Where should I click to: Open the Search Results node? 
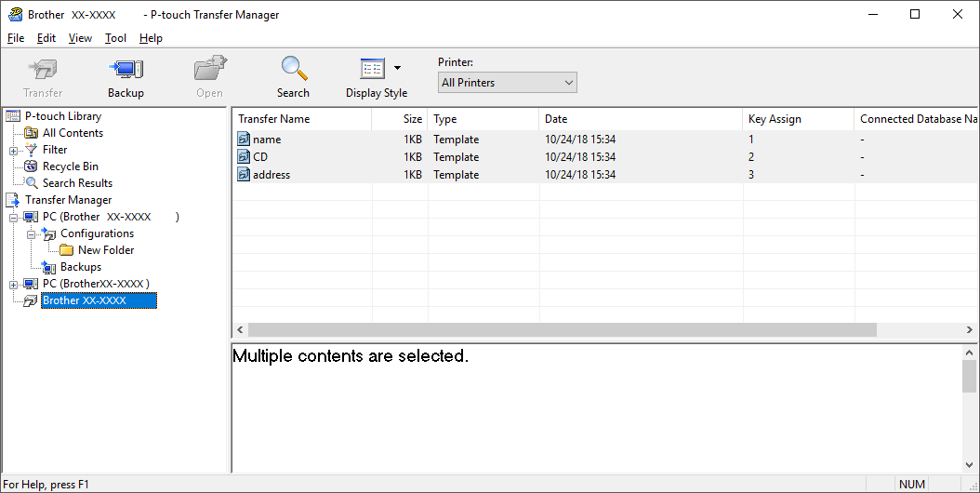[77, 183]
